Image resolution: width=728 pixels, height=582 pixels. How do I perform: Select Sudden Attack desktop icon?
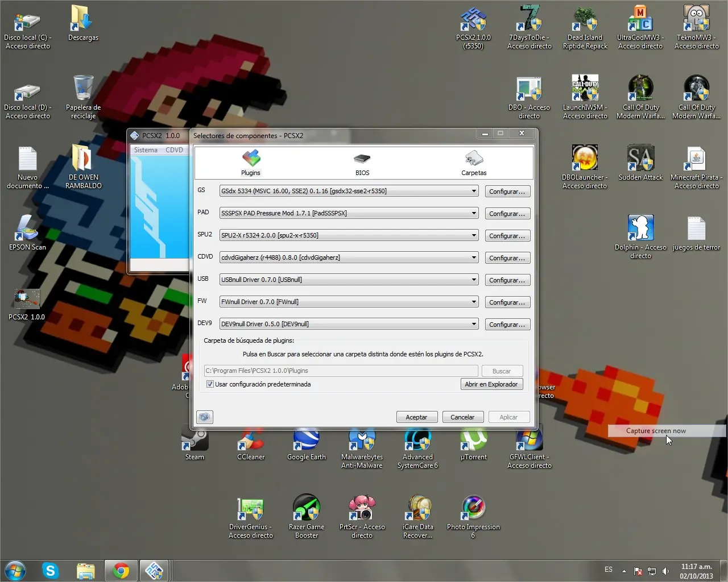(640, 163)
